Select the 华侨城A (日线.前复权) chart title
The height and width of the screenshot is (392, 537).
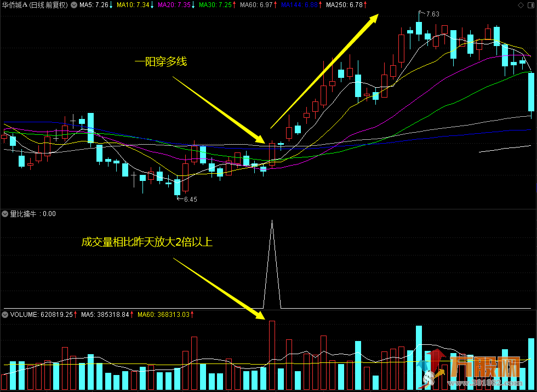(x=35, y=5)
